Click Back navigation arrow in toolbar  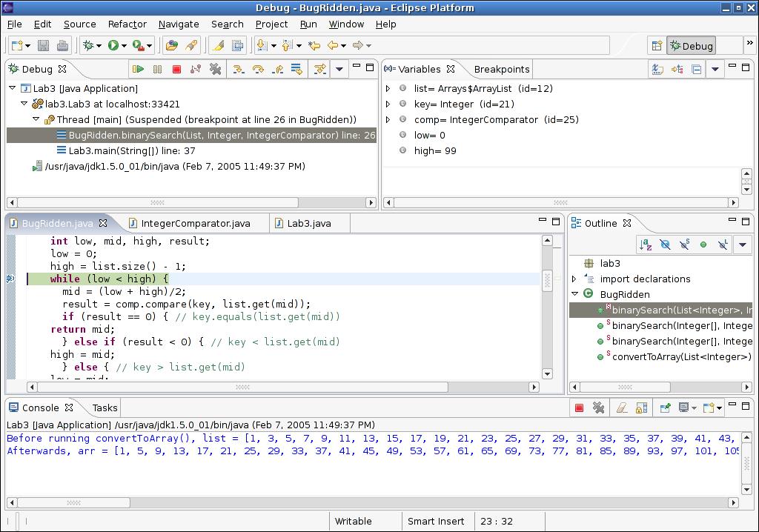[333, 45]
